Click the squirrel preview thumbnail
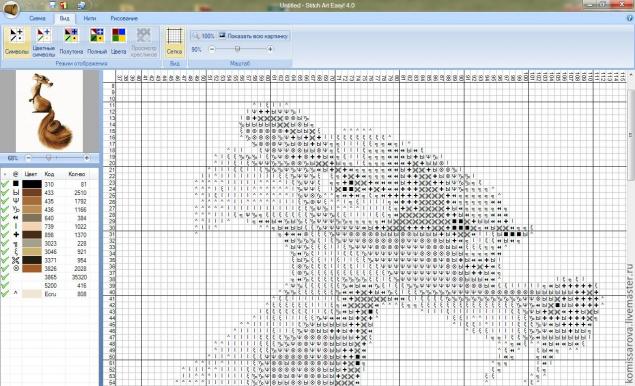This screenshot has height=386, width=635. coord(49,111)
